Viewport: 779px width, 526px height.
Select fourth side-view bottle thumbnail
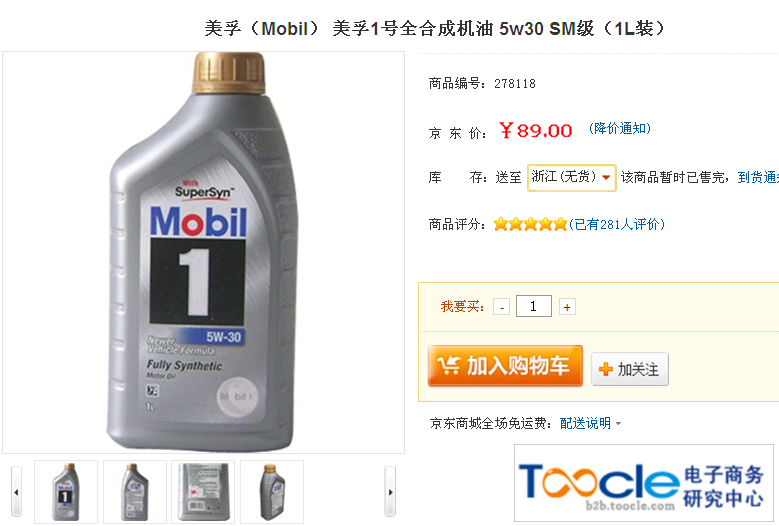tap(272, 492)
